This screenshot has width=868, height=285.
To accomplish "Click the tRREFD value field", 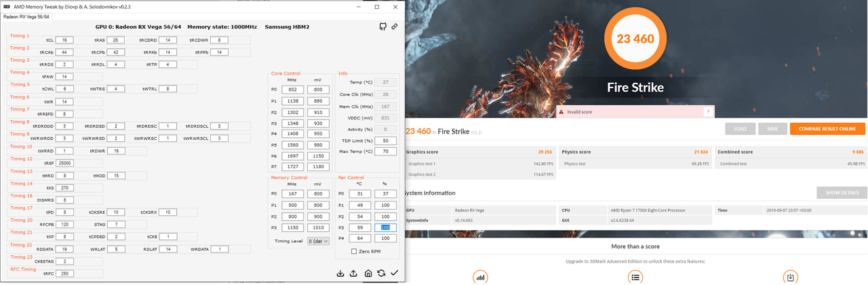I will coord(64,114).
